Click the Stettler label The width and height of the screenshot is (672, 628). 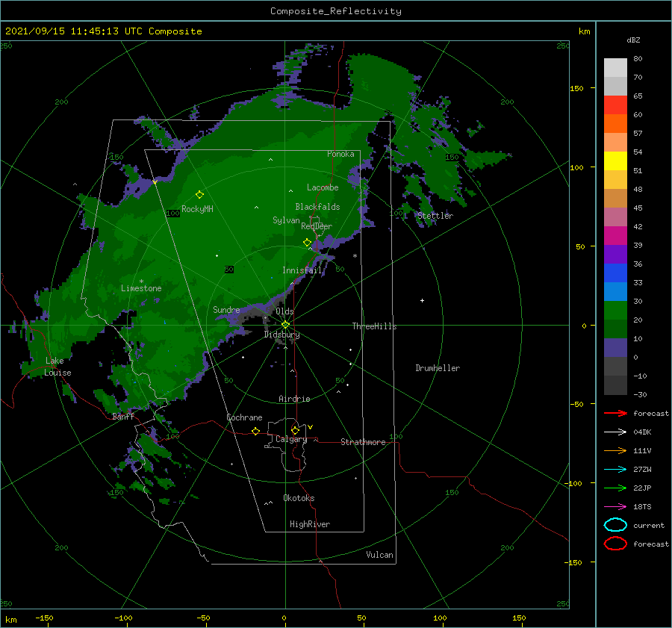tap(435, 216)
